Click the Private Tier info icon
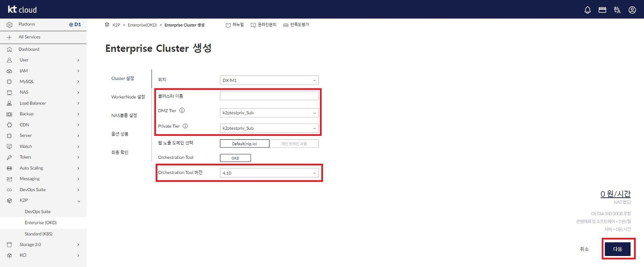Viewport: 644px width, 267px height. pyautogui.click(x=185, y=126)
